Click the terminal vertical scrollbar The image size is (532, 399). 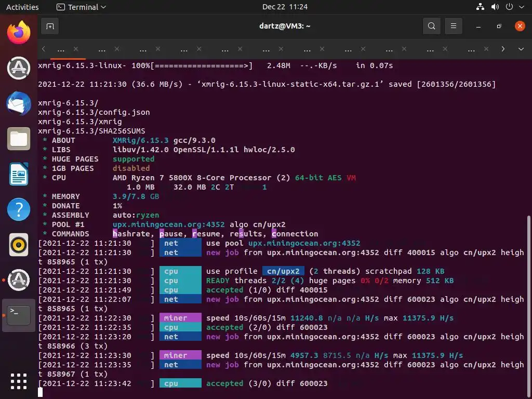click(528, 305)
